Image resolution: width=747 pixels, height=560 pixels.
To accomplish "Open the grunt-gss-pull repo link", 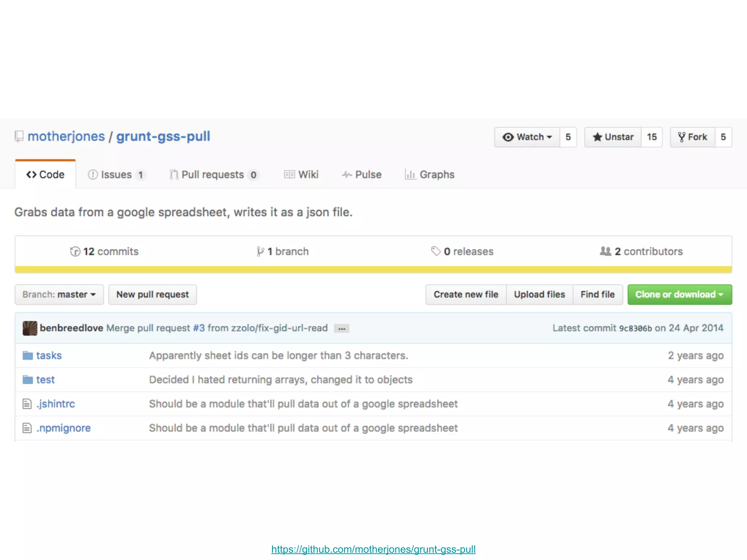I will click(x=163, y=136).
